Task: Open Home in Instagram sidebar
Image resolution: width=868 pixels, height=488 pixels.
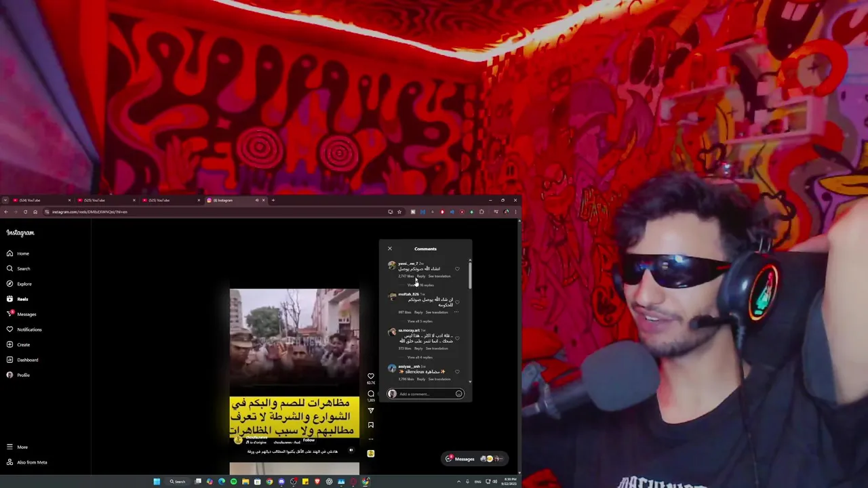Action: coord(18,253)
